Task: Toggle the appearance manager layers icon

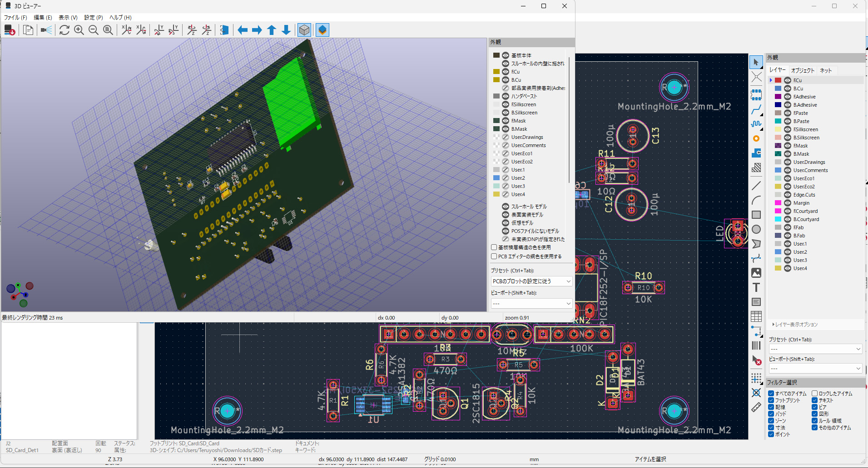Action: 322,30
